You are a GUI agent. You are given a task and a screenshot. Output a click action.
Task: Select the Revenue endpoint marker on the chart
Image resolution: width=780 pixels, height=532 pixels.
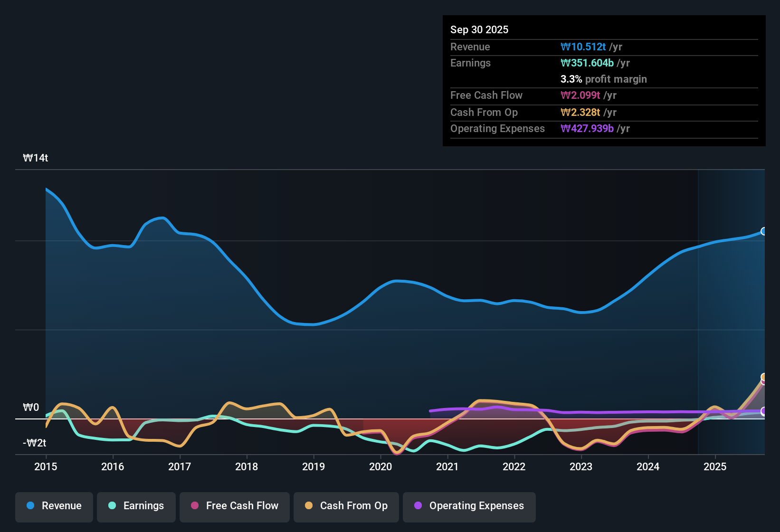coord(764,231)
